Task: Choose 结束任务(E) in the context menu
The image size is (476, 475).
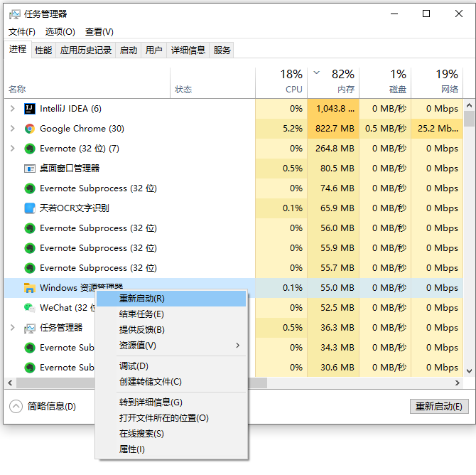Action: point(171,314)
